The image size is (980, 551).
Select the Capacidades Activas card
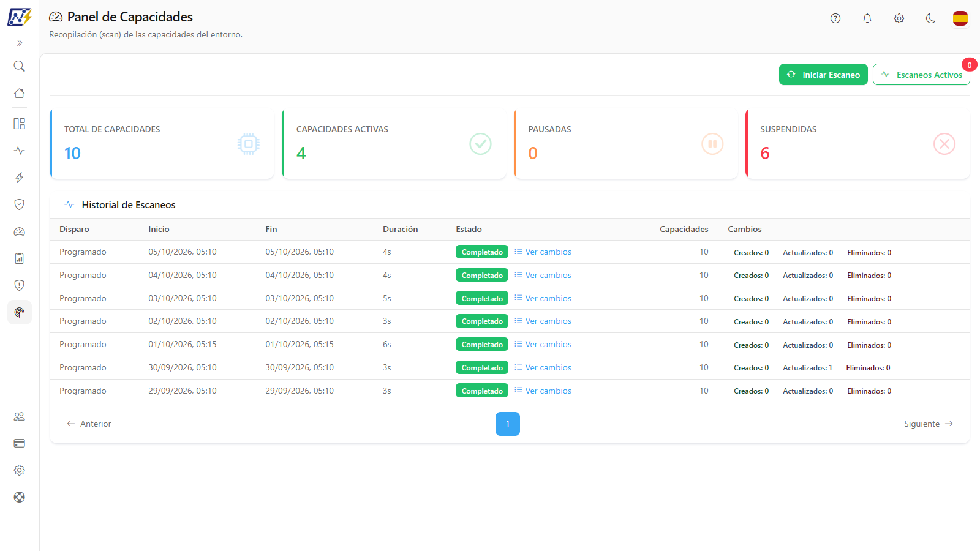point(394,144)
